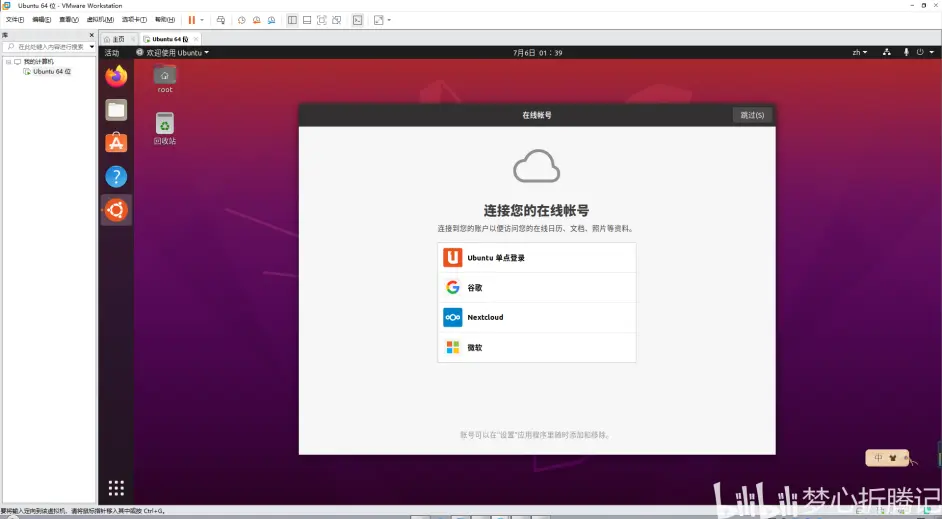Select 我的计算机 in the library tree

(x=38, y=61)
